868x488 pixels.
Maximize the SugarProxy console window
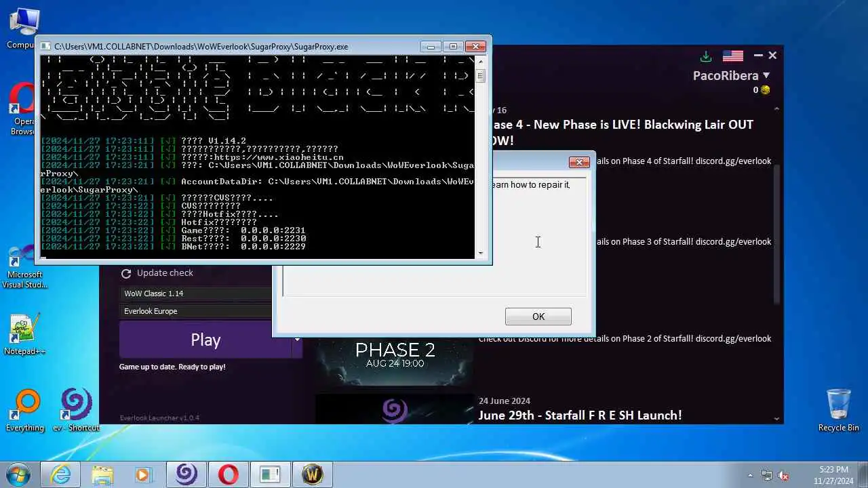(x=453, y=46)
